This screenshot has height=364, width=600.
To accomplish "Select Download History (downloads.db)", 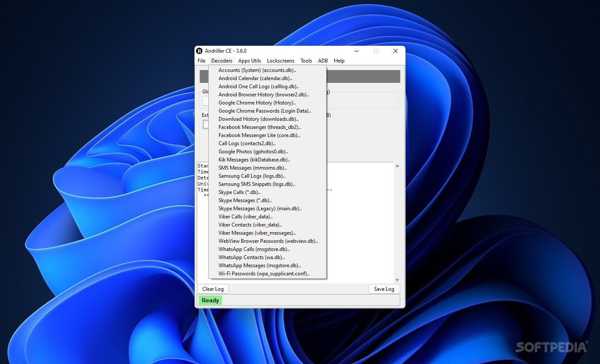I will [x=267, y=119].
